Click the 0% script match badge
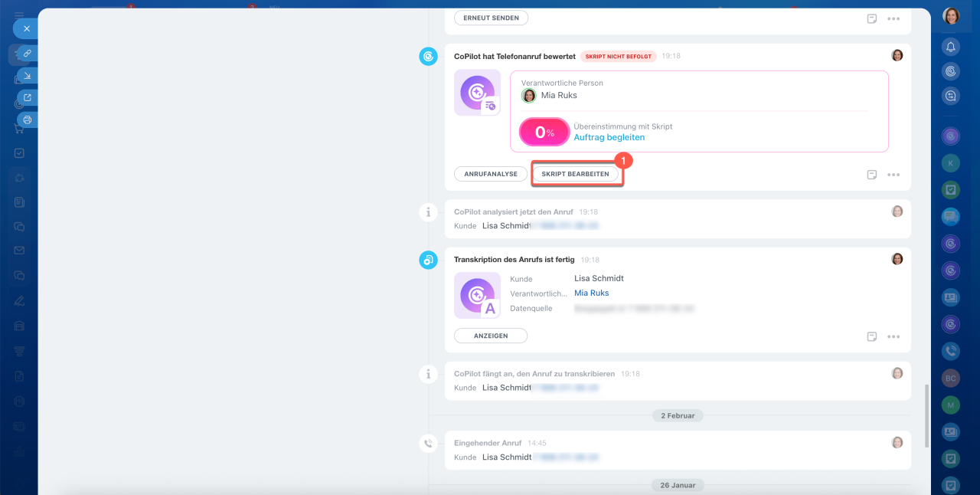 click(x=544, y=132)
